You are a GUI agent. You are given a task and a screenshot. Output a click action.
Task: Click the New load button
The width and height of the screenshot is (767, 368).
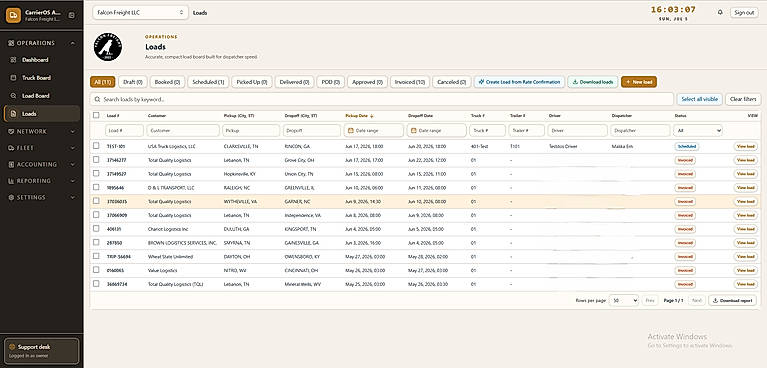point(639,82)
